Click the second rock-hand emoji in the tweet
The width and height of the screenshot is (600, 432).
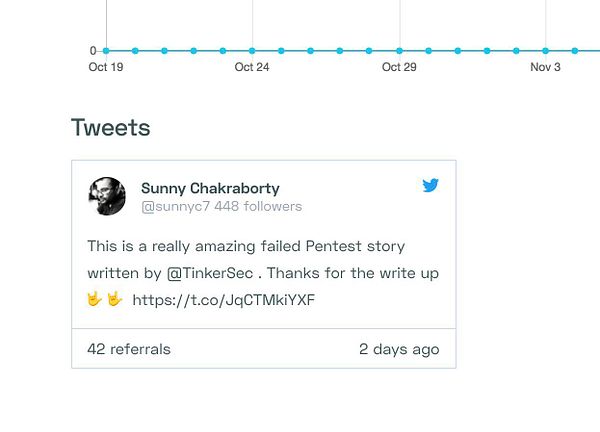pyautogui.click(x=114, y=299)
